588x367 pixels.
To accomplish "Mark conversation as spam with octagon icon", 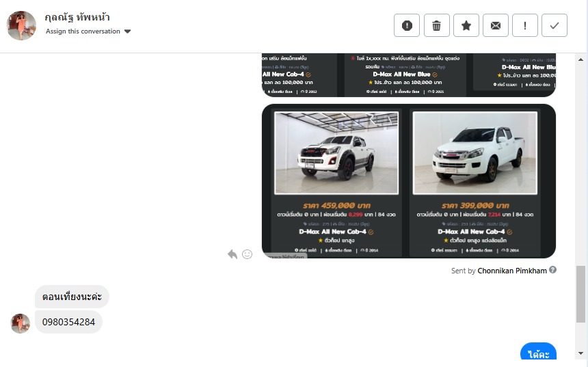I will 407,25.
